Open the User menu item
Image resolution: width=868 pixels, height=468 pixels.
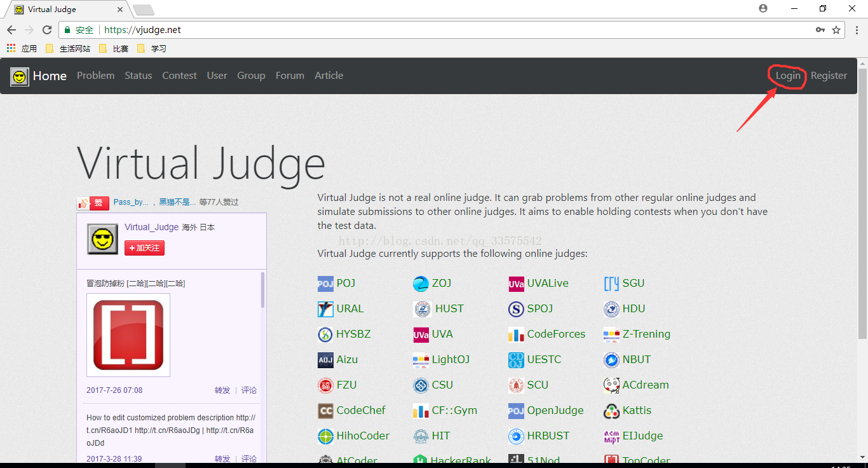[x=217, y=75]
